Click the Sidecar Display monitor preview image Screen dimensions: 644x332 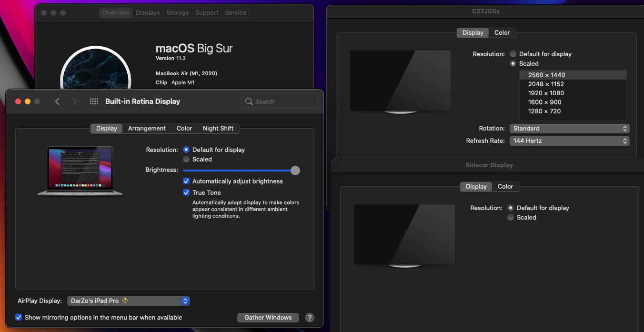coord(404,236)
